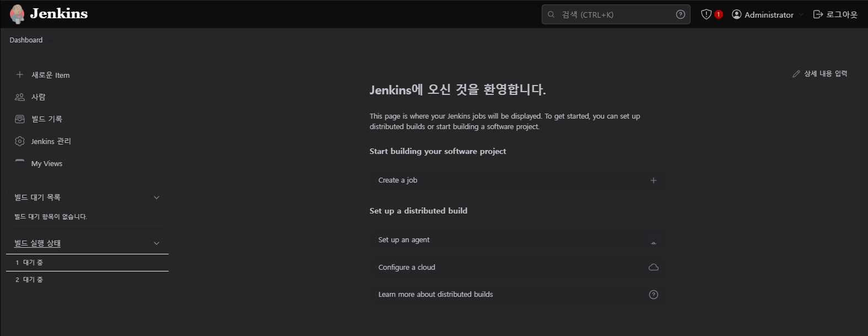Click the pencil icon for 상세 내용 입력
The width and height of the screenshot is (868, 336).
pyautogui.click(x=796, y=73)
